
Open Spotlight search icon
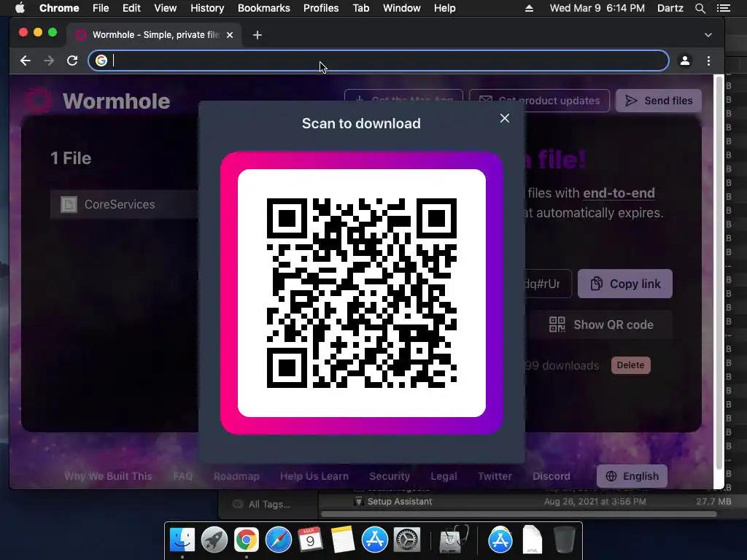click(700, 8)
